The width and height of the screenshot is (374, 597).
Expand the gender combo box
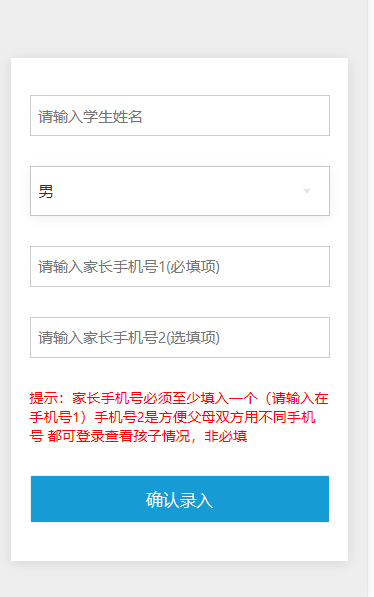(180, 191)
